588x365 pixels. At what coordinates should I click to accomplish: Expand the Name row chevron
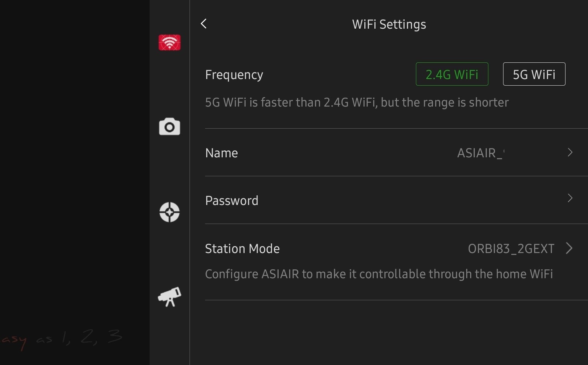[x=570, y=152]
